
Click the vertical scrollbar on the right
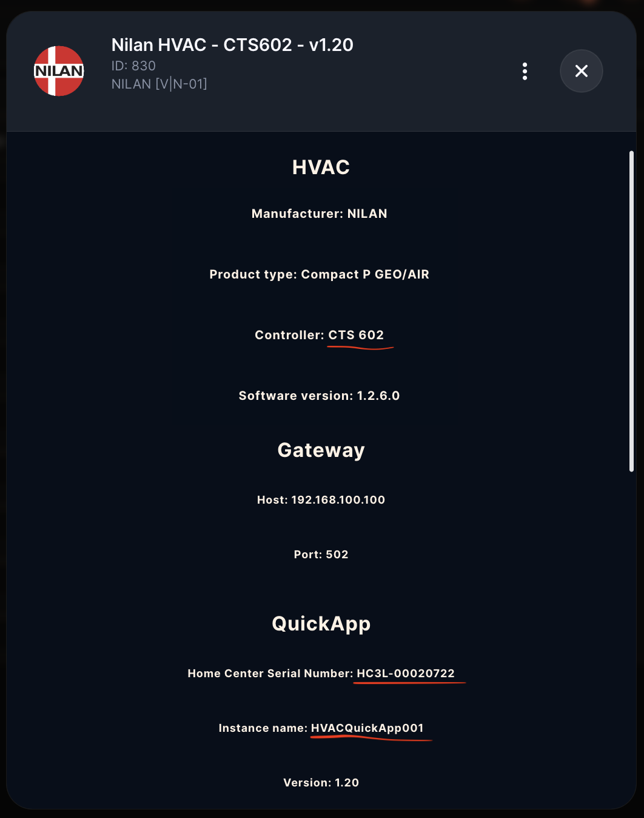pos(631,311)
